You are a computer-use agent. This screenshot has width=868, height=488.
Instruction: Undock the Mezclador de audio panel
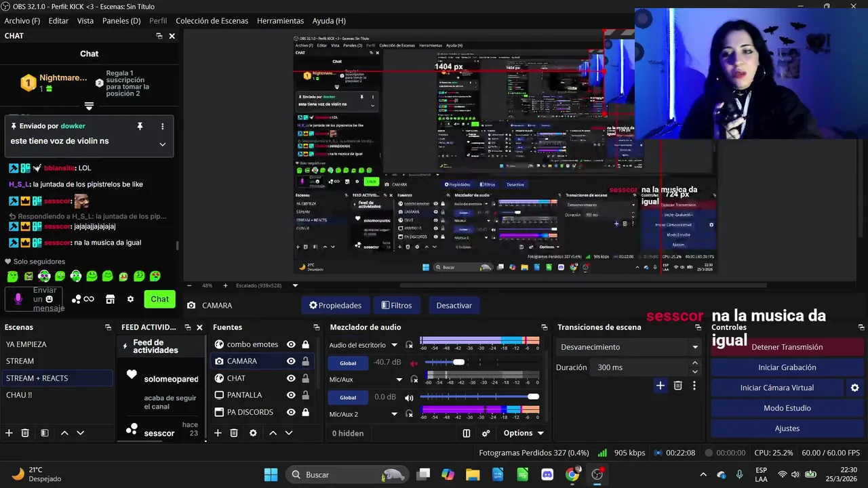544,327
